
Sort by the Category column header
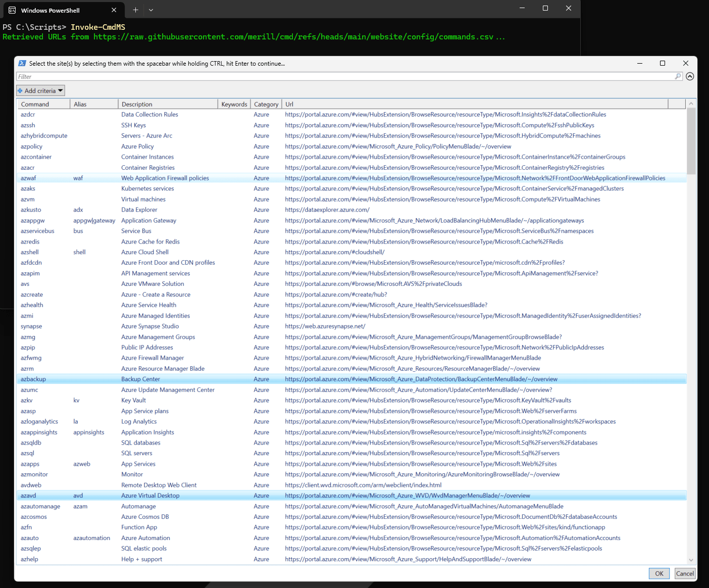266,104
